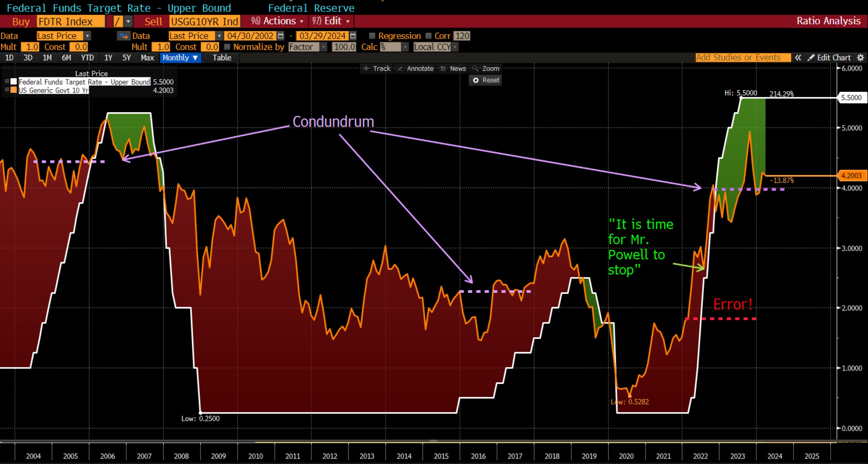The width and height of the screenshot is (868, 464).
Task: Click the Sell-side Mult 1.0 field
Action: [161, 47]
